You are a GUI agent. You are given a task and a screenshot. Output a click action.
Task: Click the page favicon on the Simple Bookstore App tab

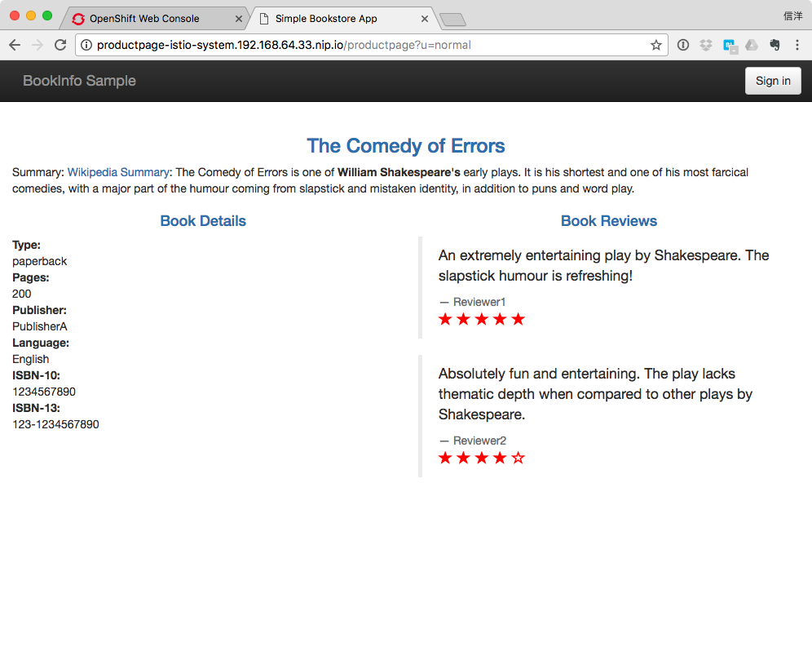[264, 19]
